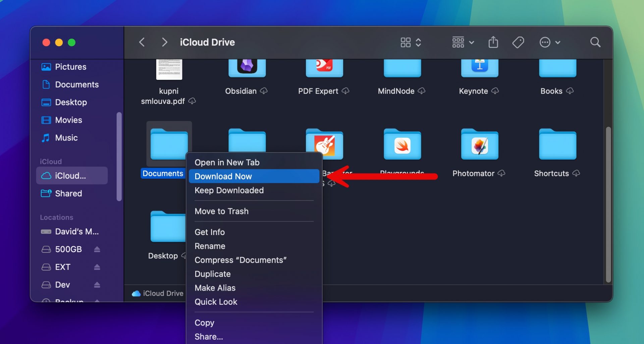This screenshot has width=644, height=344.
Task: Download kupni smlouva.pdf via its cloud icon
Action: [x=193, y=101]
